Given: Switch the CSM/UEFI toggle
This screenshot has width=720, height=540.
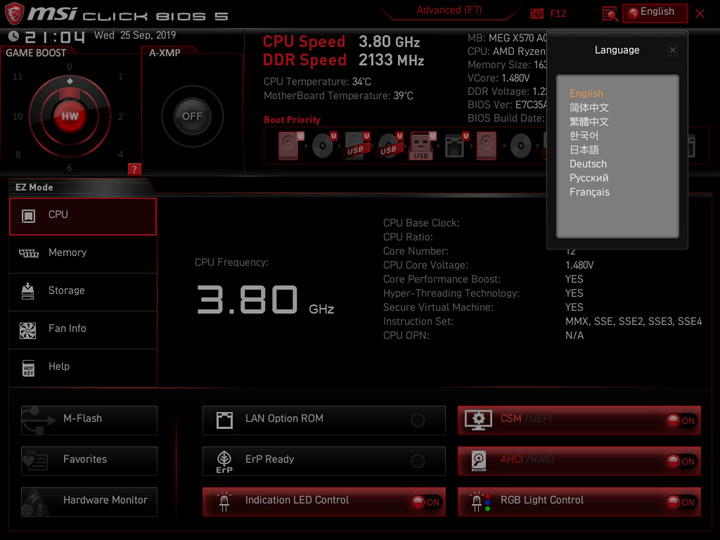Looking at the screenshot, I should coord(681,420).
